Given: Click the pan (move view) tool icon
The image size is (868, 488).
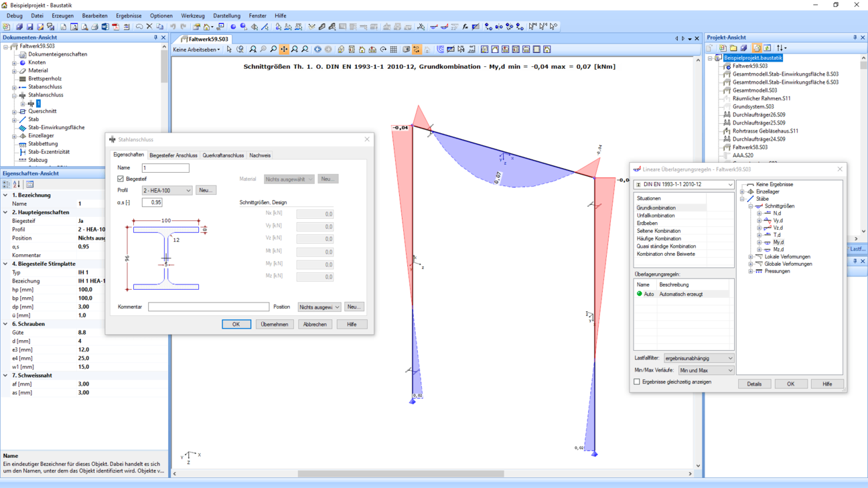Looking at the screenshot, I should point(284,50).
